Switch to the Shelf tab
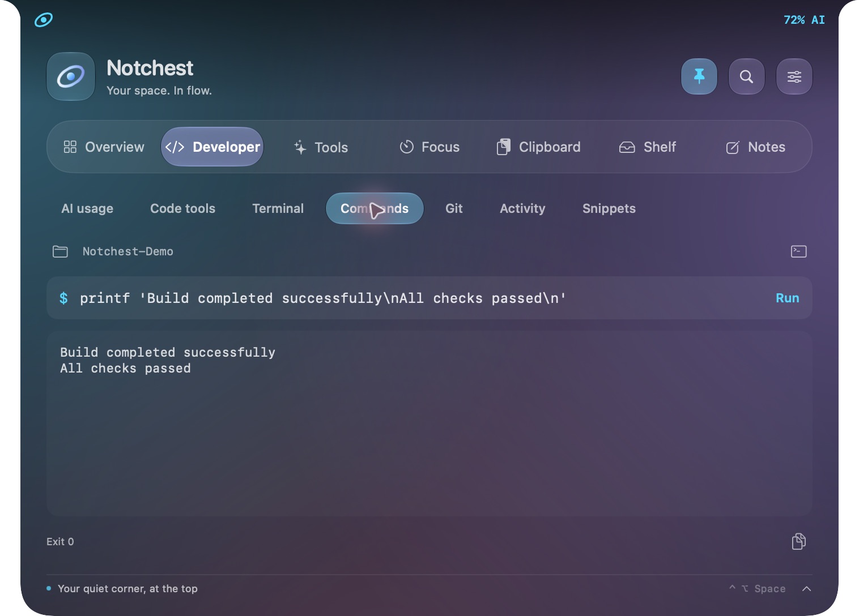Screen dimensions: 859x616 tap(647, 147)
